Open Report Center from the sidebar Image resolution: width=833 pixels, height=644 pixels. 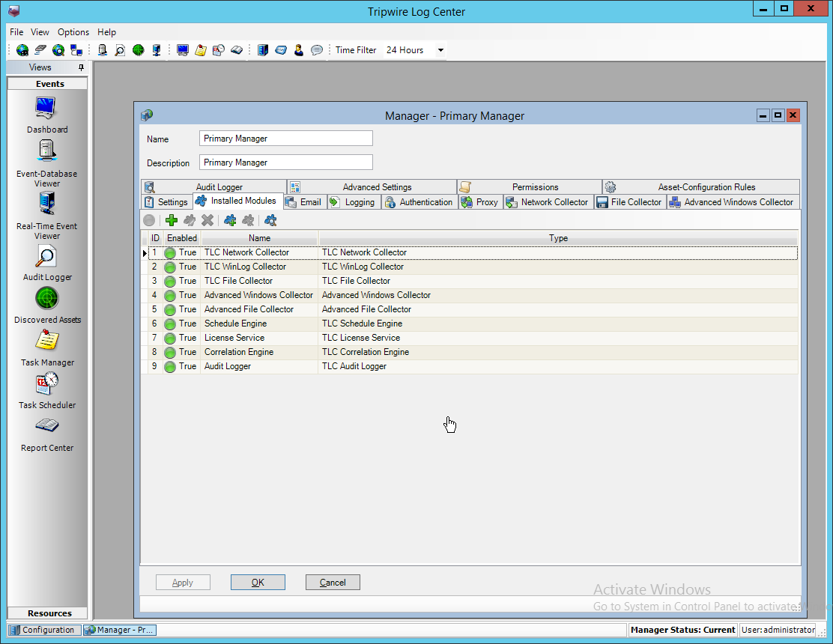tap(46, 435)
